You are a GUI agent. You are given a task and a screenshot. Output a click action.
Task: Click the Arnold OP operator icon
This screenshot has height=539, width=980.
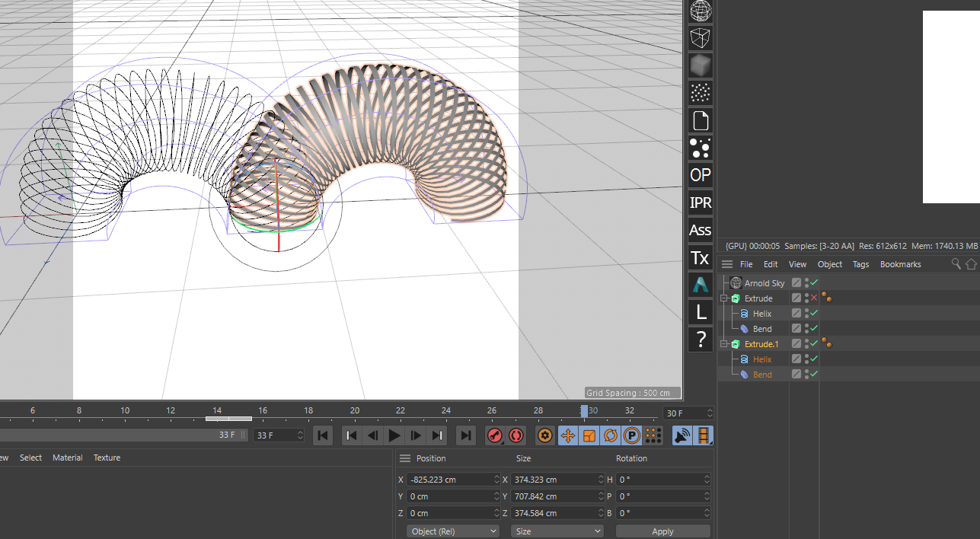click(700, 175)
